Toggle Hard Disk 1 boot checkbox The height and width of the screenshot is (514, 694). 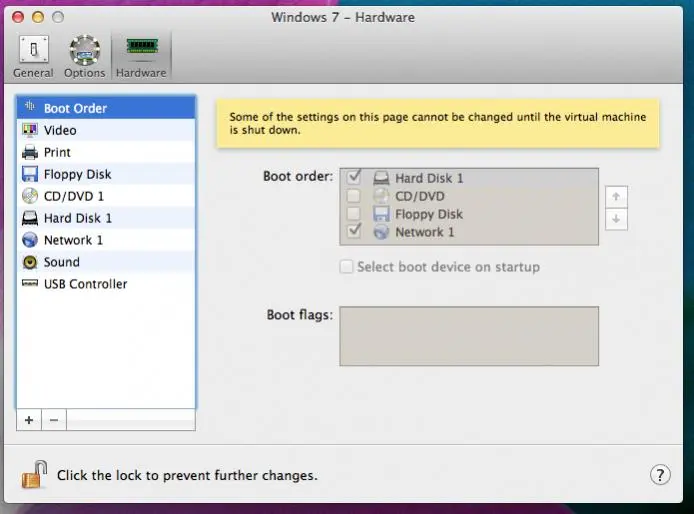pyautogui.click(x=353, y=178)
